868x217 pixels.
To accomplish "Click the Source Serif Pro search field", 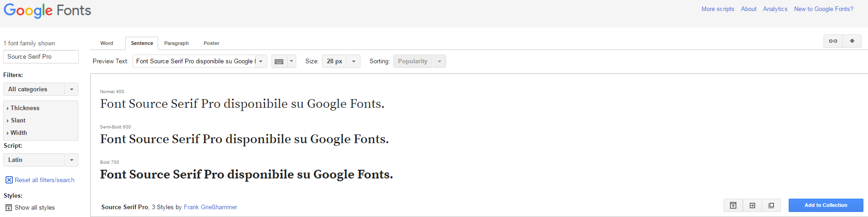I will (x=41, y=57).
